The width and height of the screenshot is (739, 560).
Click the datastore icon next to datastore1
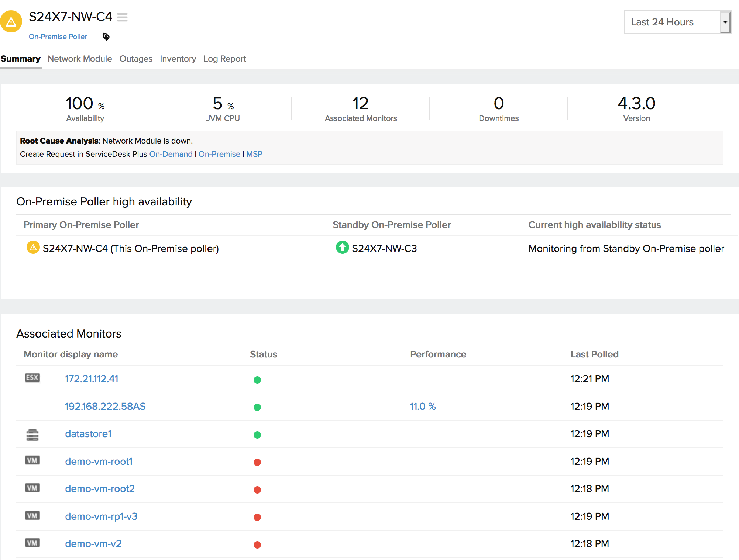pos(32,435)
